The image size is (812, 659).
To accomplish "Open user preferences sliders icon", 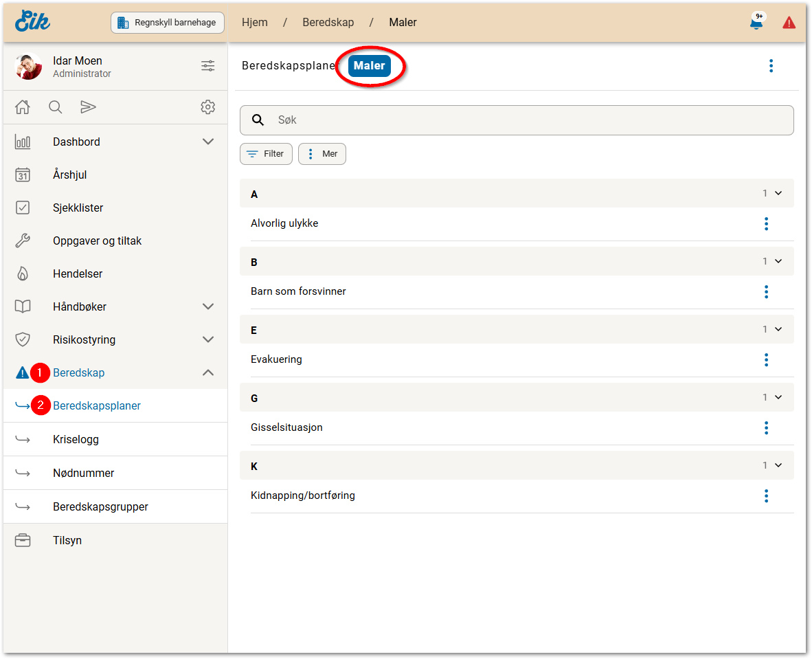I will tap(207, 66).
